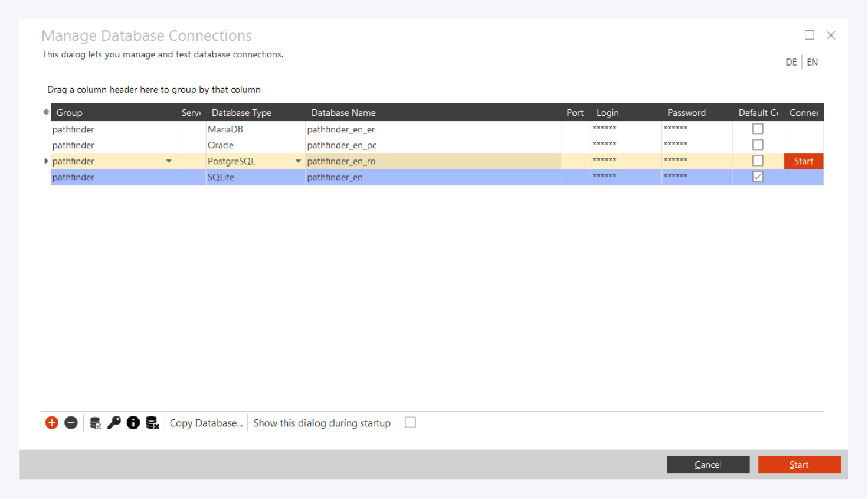
Task: Click the database info icon
Action: coord(133,423)
